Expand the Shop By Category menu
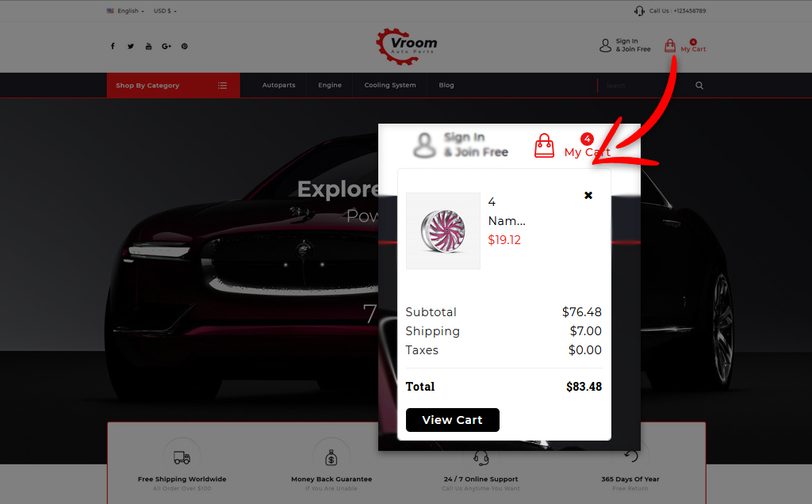The width and height of the screenshot is (812, 504). 174,86
